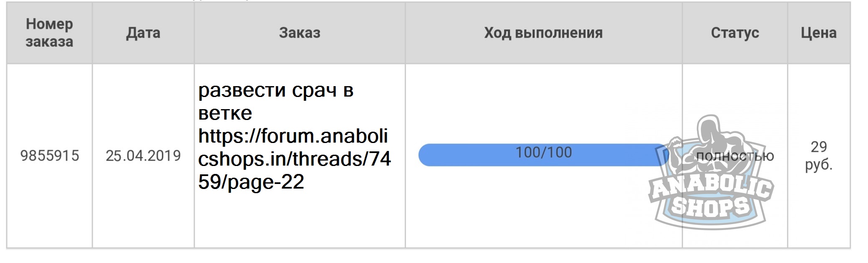Select the Статус column header
The width and height of the screenshot is (868, 263).
tap(735, 33)
